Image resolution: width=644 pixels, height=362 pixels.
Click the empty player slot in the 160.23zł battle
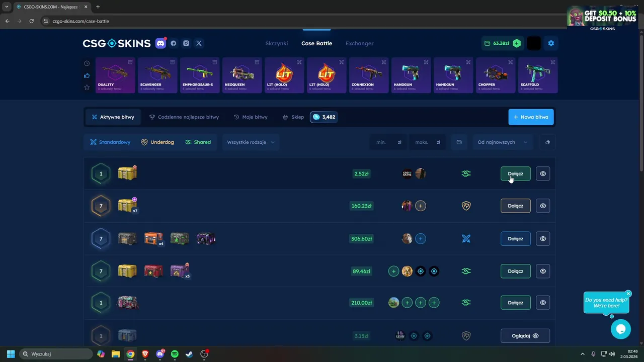point(421,206)
